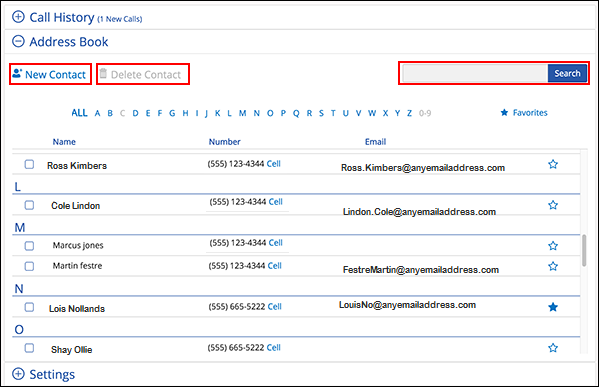Star the Shay Ollie contact
The image size is (599, 387).
(x=553, y=348)
